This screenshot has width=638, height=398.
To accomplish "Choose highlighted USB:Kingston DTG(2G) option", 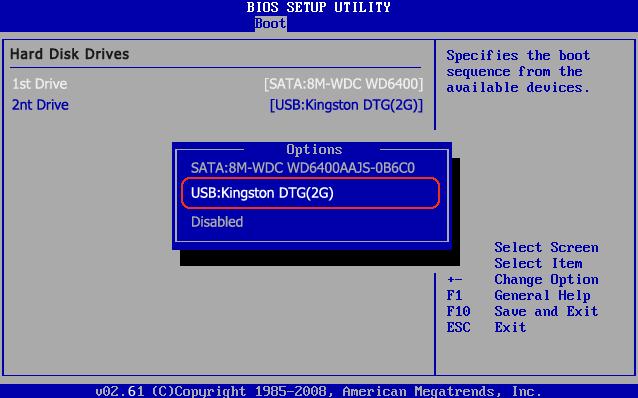I will click(310, 193).
